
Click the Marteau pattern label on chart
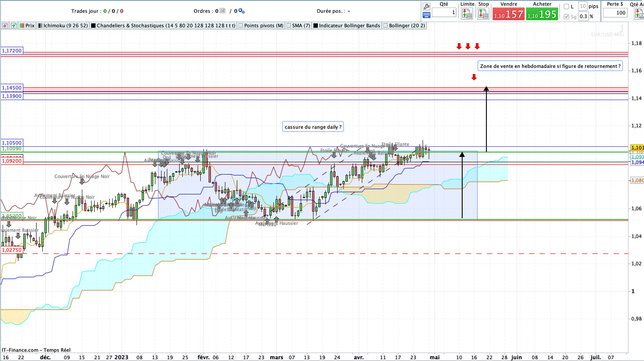[267, 225]
